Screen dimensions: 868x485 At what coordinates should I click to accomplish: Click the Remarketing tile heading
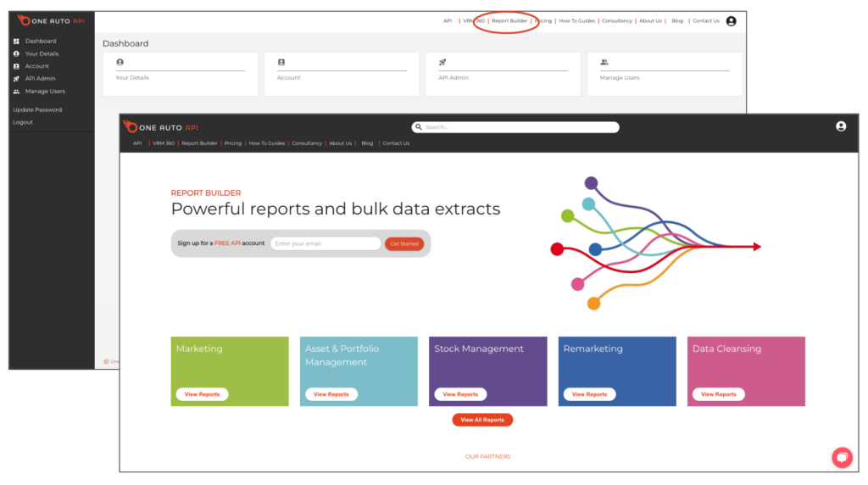[593, 348]
